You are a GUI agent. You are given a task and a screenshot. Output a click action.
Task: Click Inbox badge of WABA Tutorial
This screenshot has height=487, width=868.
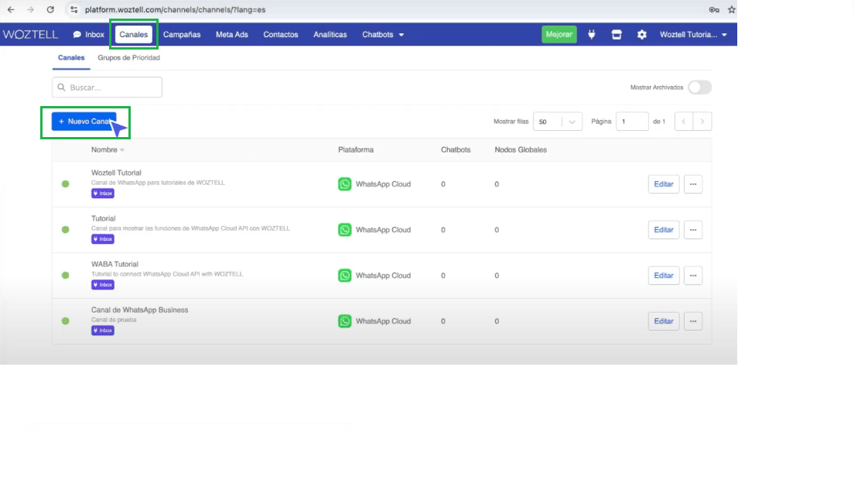click(103, 285)
